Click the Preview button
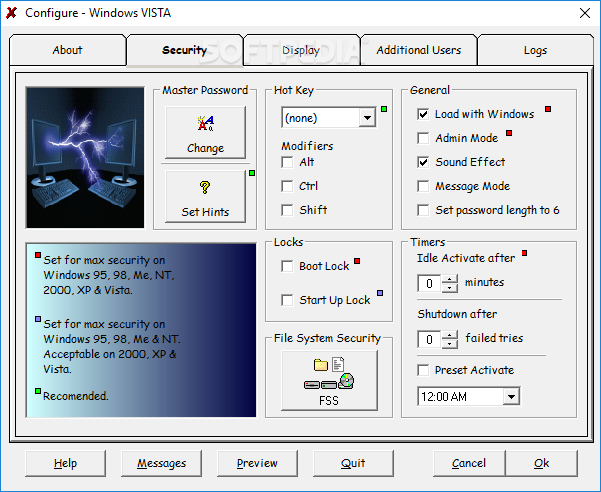601x492 pixels. 257,463
